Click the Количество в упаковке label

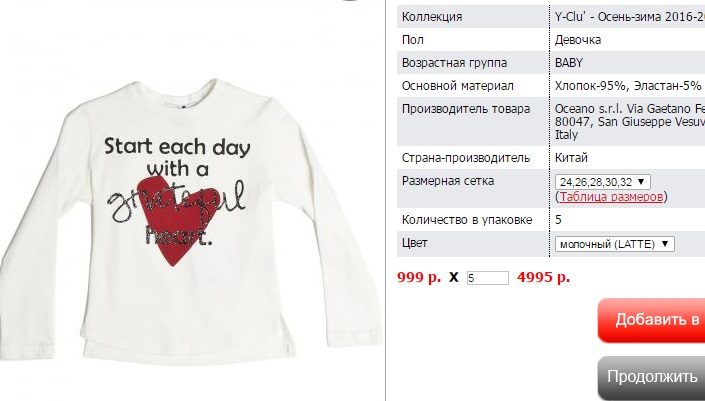coord(467,220)
